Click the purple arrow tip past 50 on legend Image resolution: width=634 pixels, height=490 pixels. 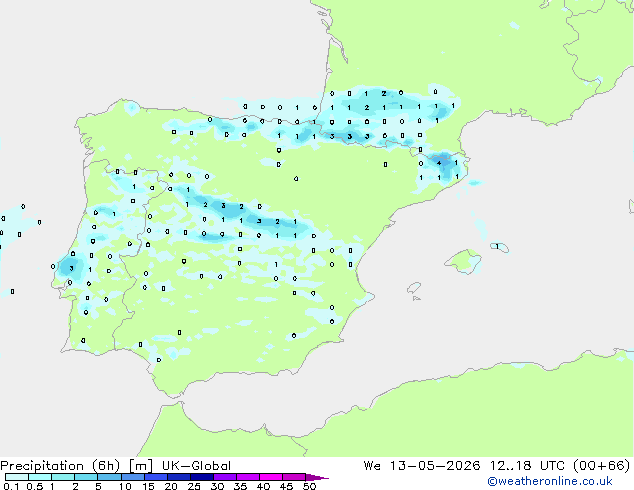tap(317, 477)
